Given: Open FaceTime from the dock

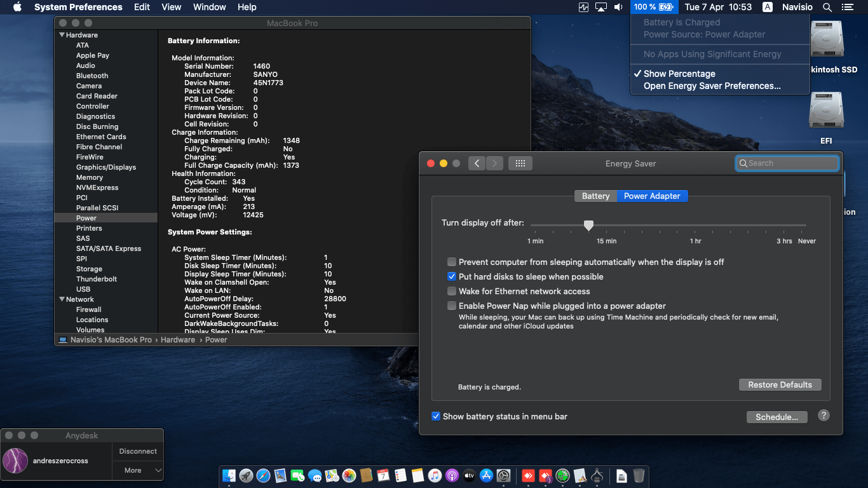Looking at the screenshot, I should point(297,475).
